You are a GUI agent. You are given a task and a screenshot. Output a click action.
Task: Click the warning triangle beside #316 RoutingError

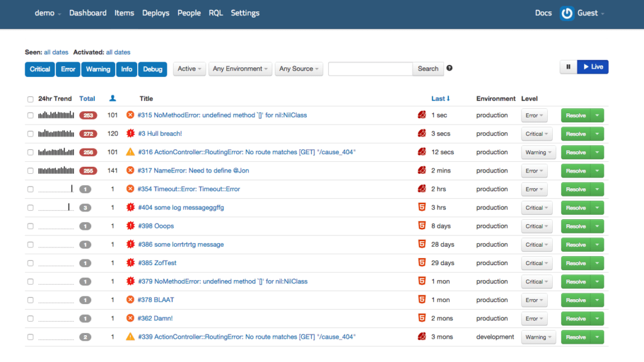click(130, 152)
